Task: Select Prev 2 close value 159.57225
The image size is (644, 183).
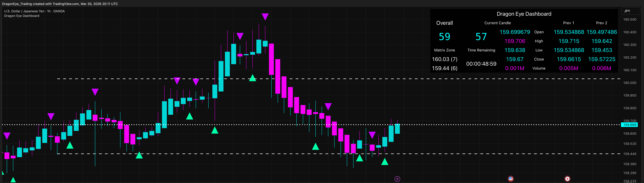Action: [602, 59]
